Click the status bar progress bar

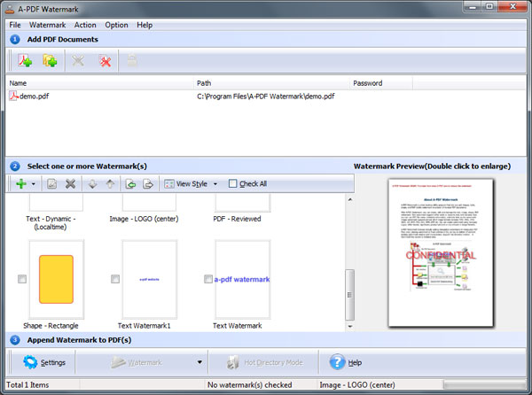484,385
